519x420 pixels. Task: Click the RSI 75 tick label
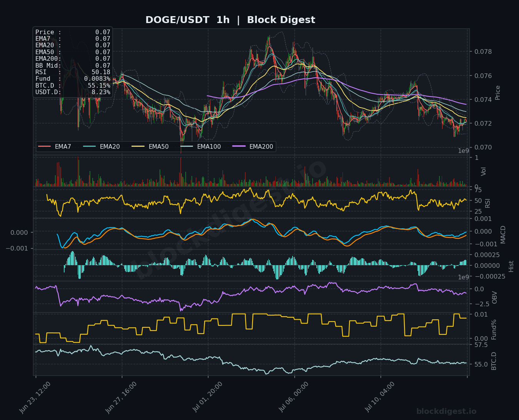point(478,190)
